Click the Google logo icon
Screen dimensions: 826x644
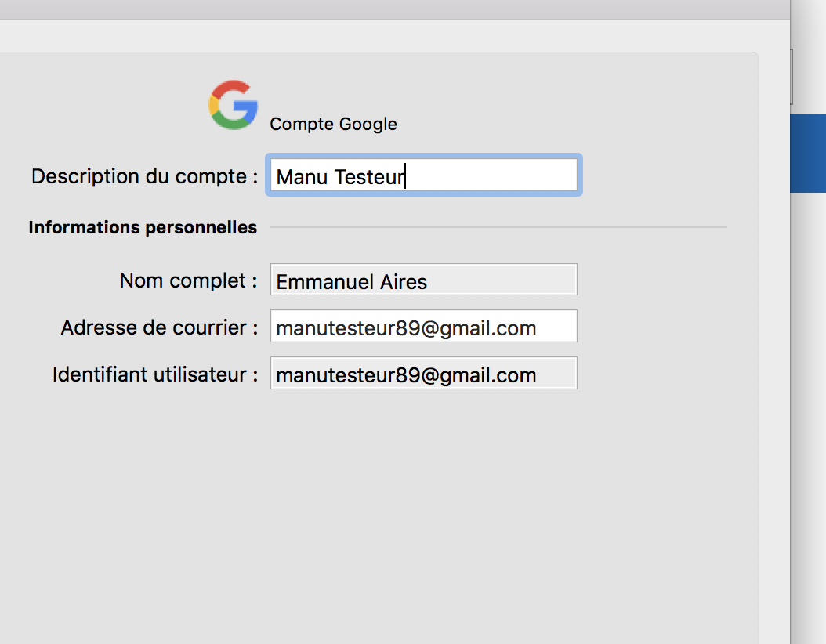(234, 105)
